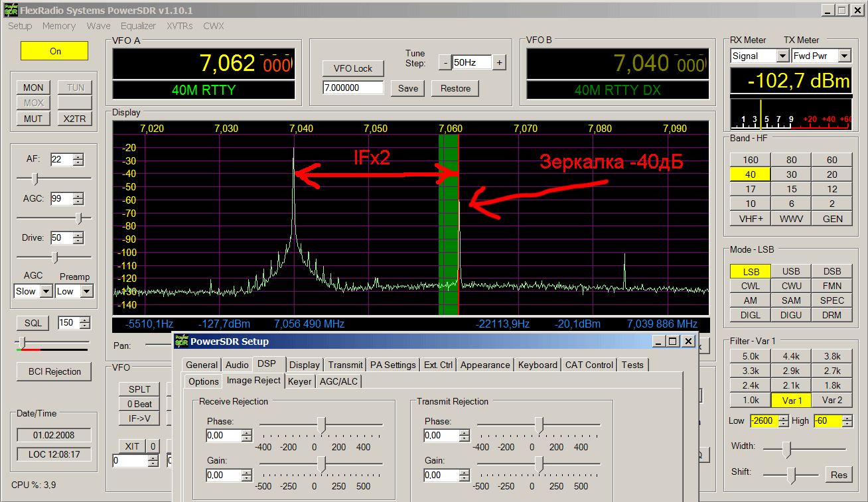
Task: Adjust the Receive Rejection Gain slider
Action: pos(321,465)
